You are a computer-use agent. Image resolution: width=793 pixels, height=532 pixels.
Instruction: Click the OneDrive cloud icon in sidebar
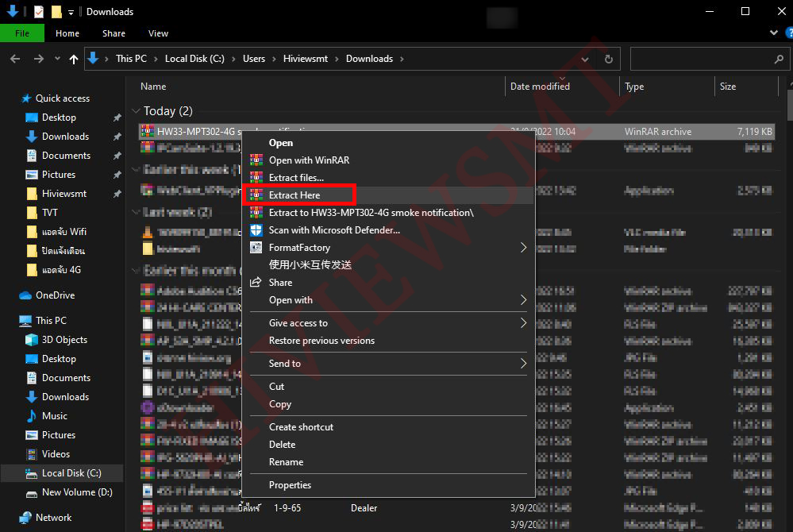click(25, 295)
